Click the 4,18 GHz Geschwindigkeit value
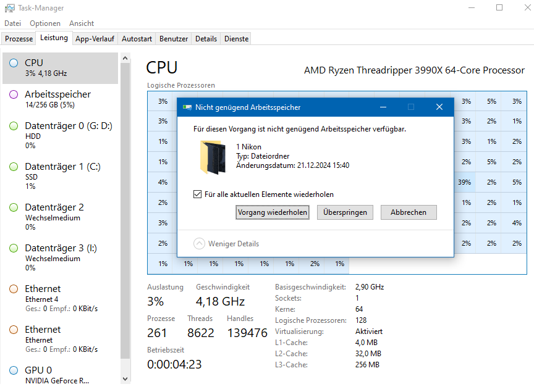The height and width of the screenshot is (392, 534). (x=220, y=301)
